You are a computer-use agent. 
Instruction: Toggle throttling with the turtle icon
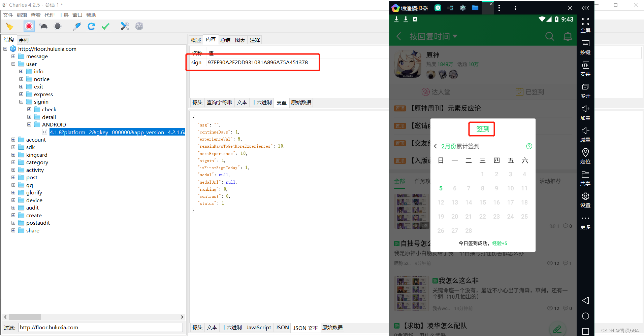click(43, 26)
